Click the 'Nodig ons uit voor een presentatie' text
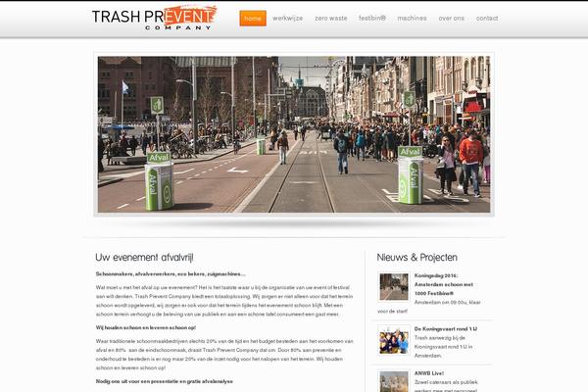This screenshot has width=588, height=392. click(x=165, y=381)
